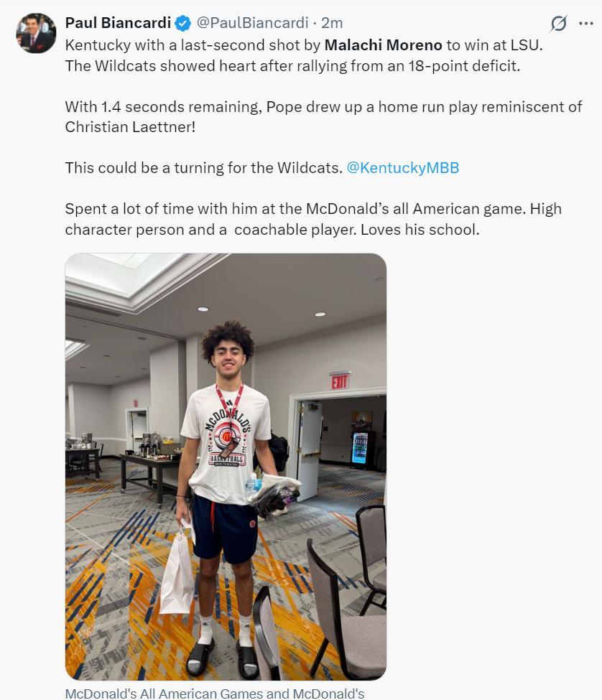602x700 pixels.
Task: Click the text 'This could be a turning'
Action: (204, 168)
